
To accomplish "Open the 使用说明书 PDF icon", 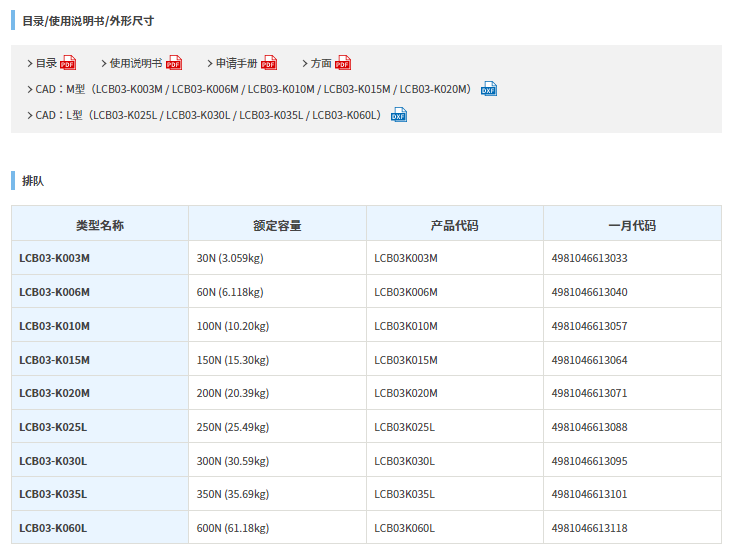I will point(174,63).
